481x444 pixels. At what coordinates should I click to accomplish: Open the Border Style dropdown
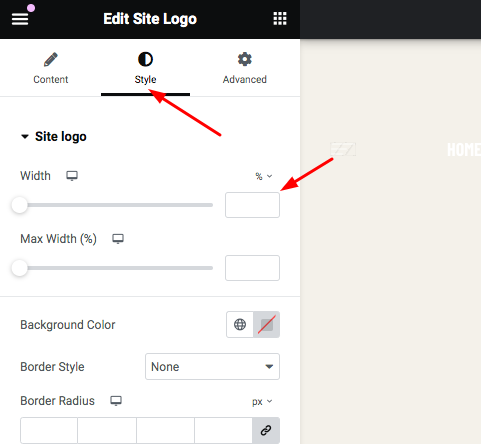click(x=212, y=366)
